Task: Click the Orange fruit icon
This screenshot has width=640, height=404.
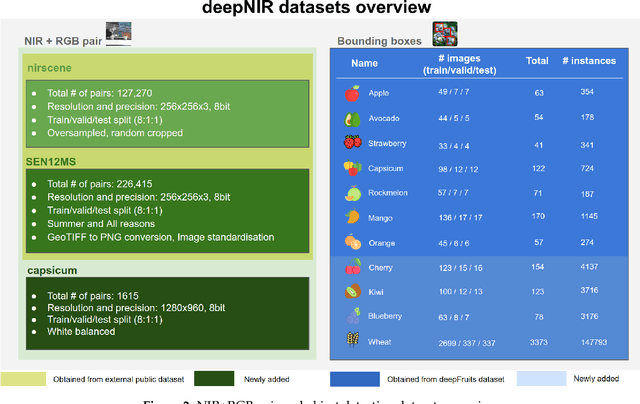Action: (x=353, y=242)
